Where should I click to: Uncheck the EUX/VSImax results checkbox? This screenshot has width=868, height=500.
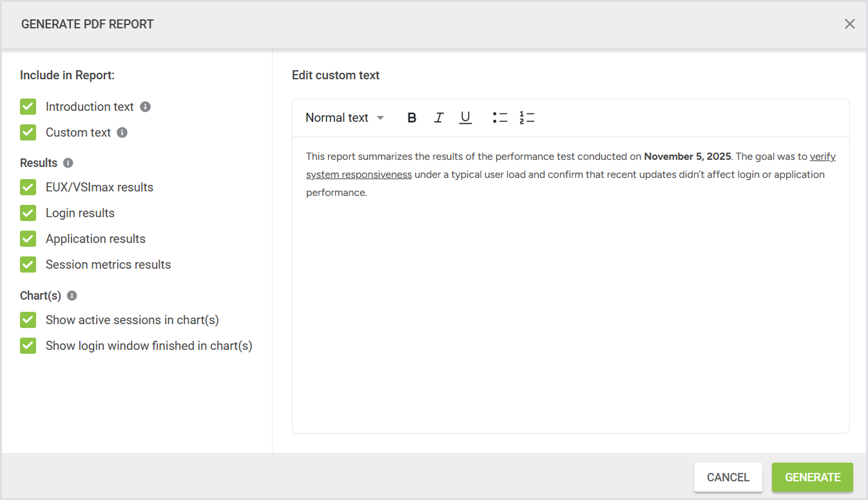click(x=28, y=187)
